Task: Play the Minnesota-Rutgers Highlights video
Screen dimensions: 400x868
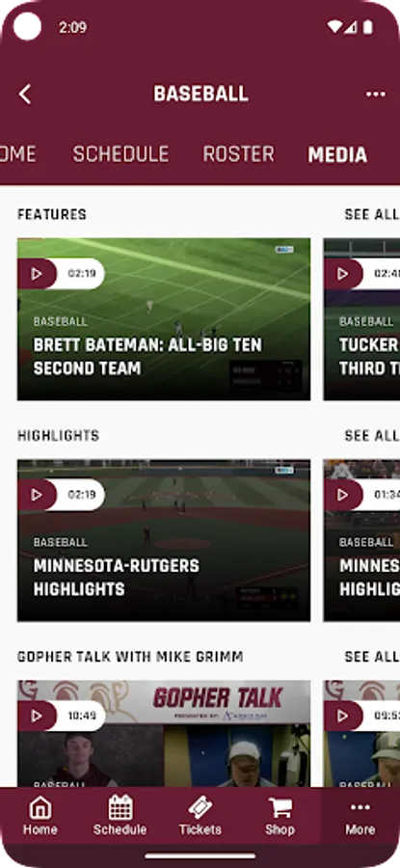Action: click(37, 495)
